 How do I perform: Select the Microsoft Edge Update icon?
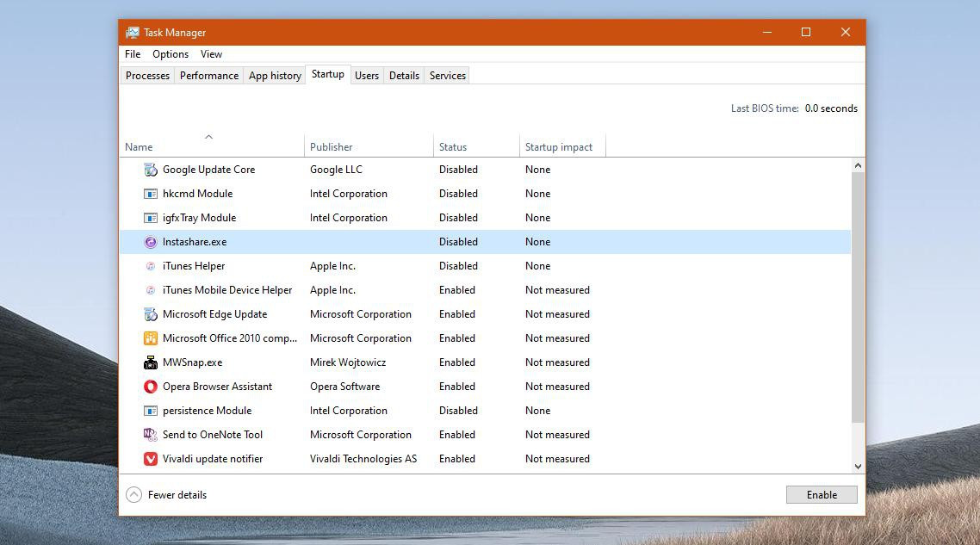coord(151,314)
